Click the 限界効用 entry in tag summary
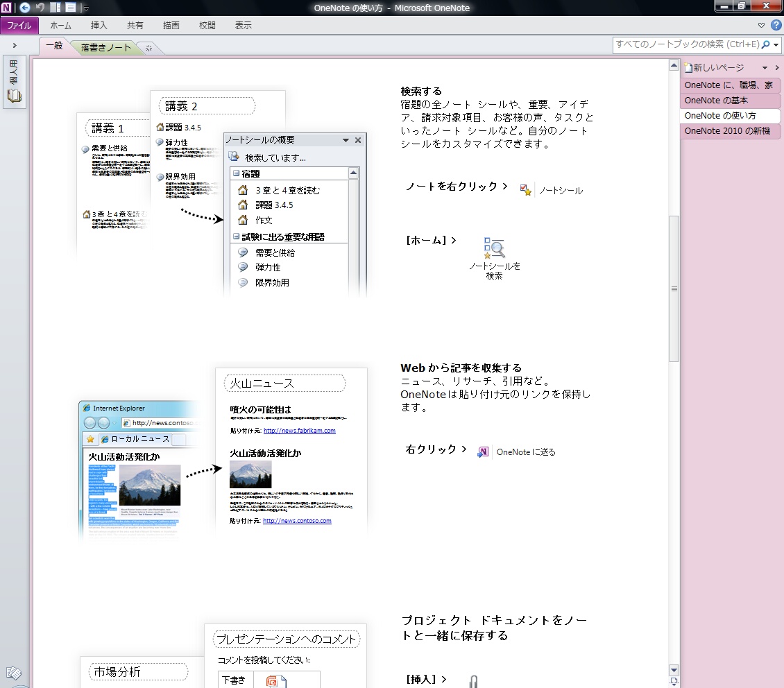Viewport: 784px width, 688px height. [272, 282]
